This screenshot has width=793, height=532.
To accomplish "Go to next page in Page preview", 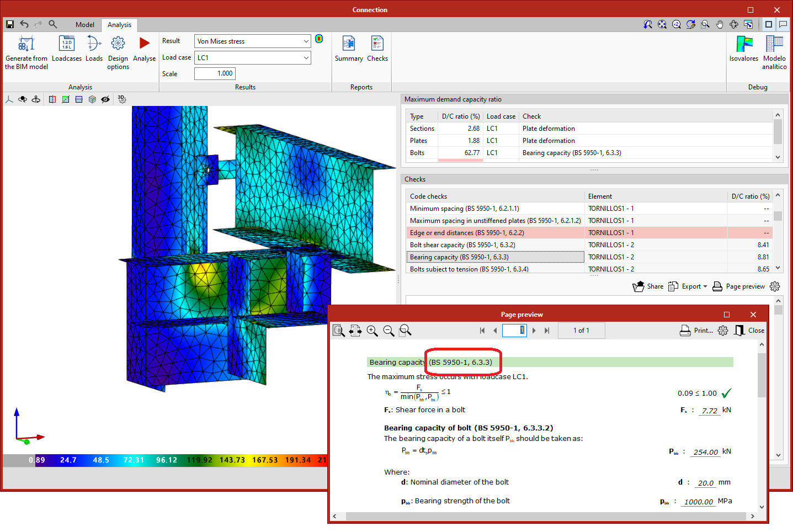I will coord(534,331).
